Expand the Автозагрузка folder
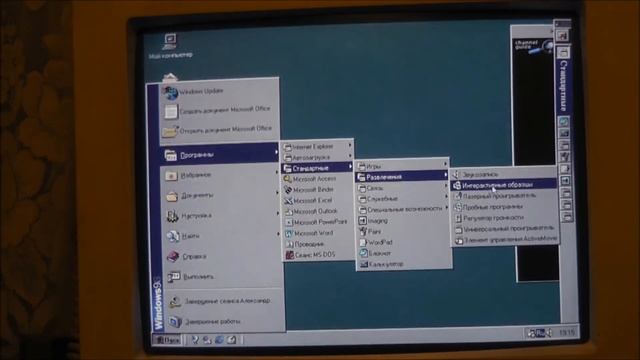The height and width of the screenshot is (360, 640). [x=317, y=157]
